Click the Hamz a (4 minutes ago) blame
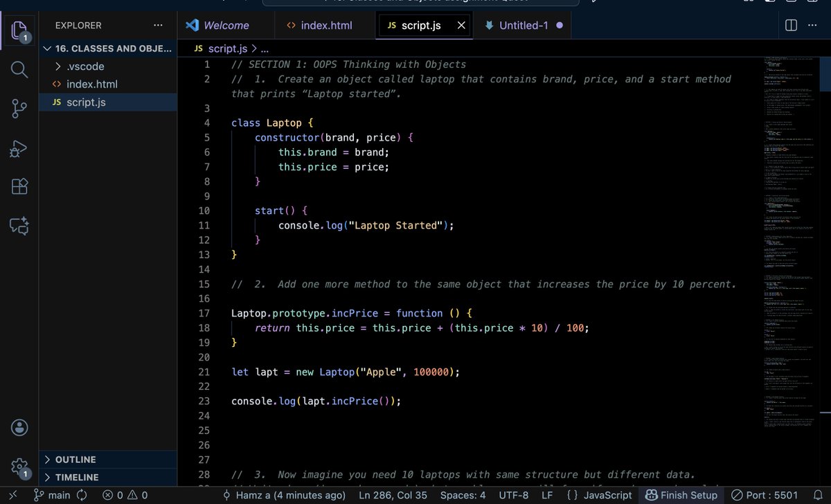Viewport: 831px width, 504px height. click(284, 495)
